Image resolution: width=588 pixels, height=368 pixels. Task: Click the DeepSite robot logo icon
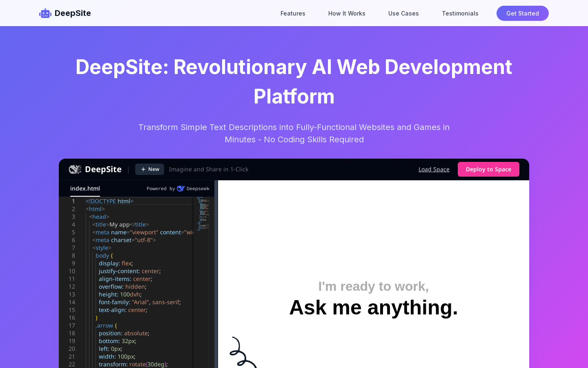pyautogui.click(x=45, y=13)
